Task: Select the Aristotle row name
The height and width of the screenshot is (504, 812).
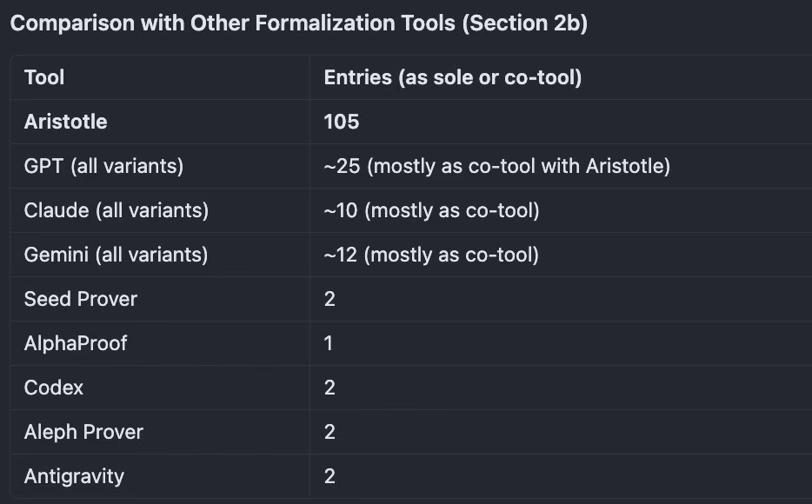Action: [x=66, y=122]
